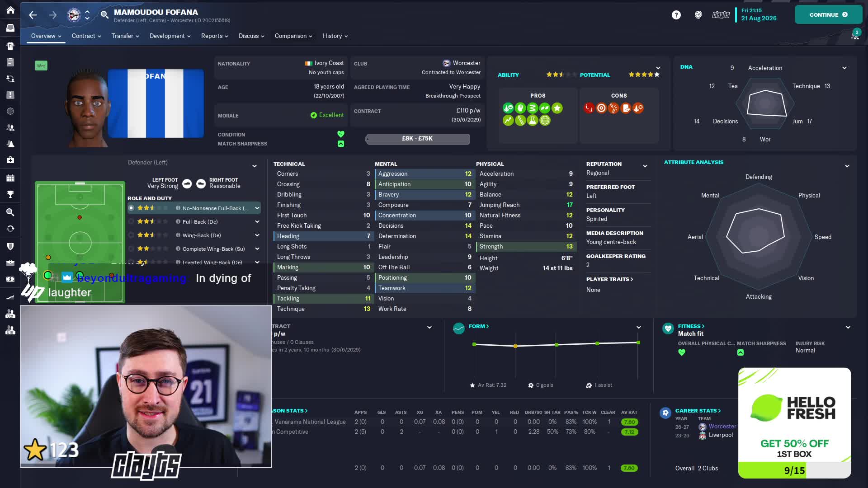The height and width of the screenshot is (488, 868).
Task: Open the Boardroom briefcase icon in sidebar
Action: (x=10, y=263)
